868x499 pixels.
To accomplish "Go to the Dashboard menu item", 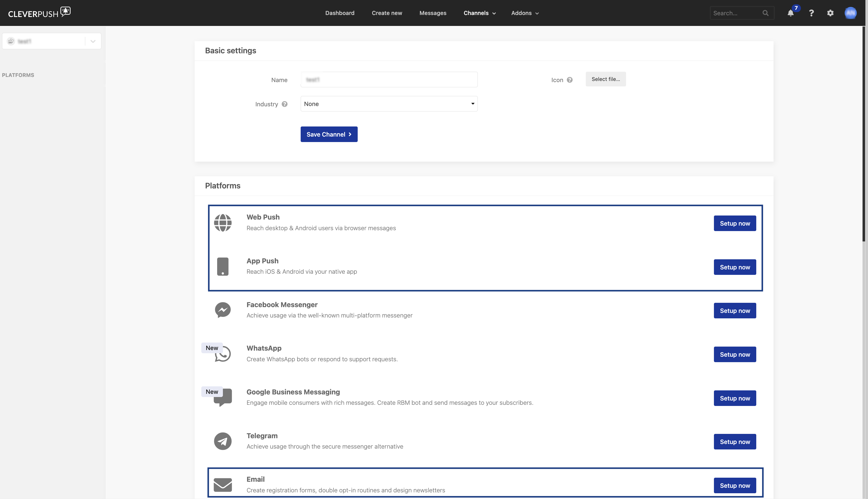I will pyautogui.click(x=340, y=13).
